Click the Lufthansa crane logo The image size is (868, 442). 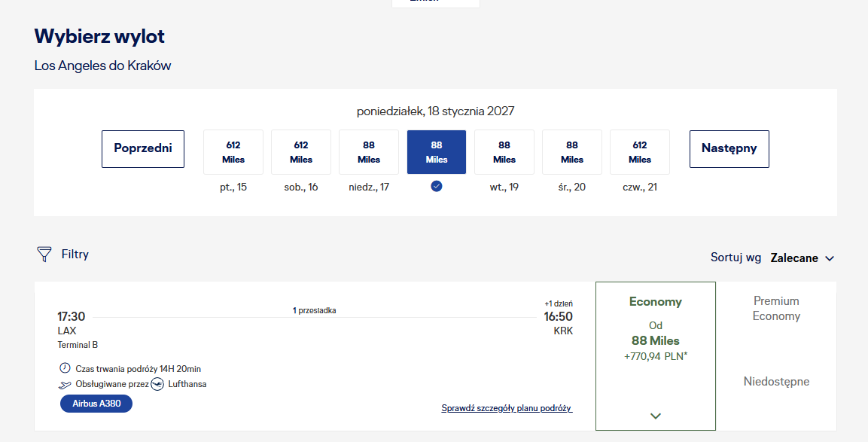tap(158, 384)
